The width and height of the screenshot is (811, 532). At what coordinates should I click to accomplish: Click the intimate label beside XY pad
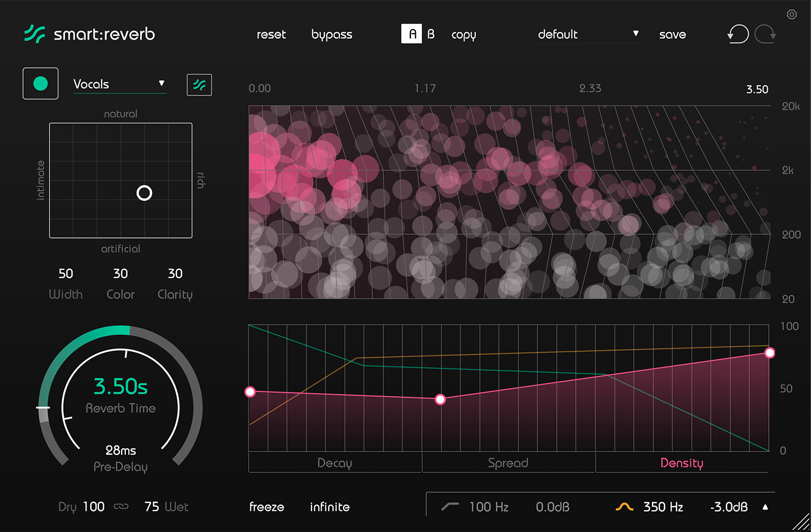point(41,181)
